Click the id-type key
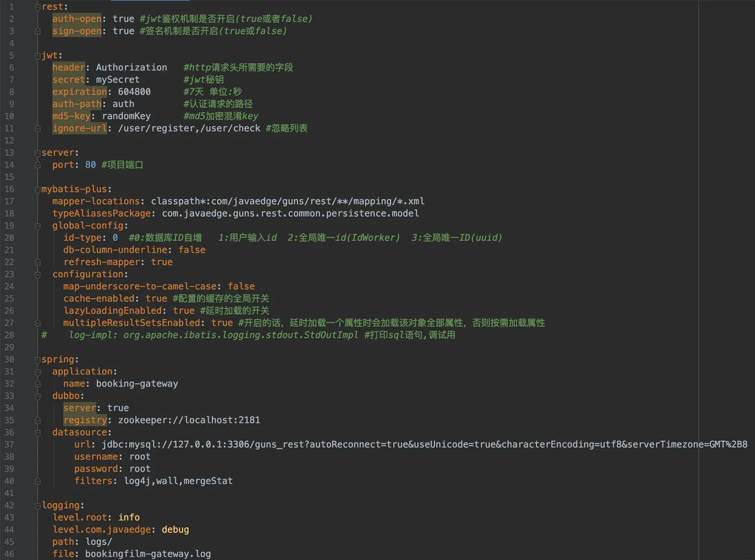755x560 pixels. pos(83,238)
